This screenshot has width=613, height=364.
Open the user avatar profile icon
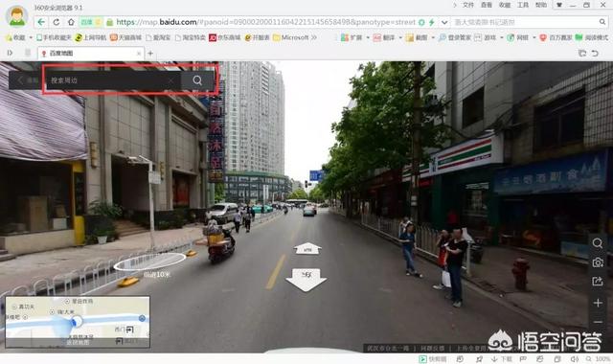(x=16, y=16)
